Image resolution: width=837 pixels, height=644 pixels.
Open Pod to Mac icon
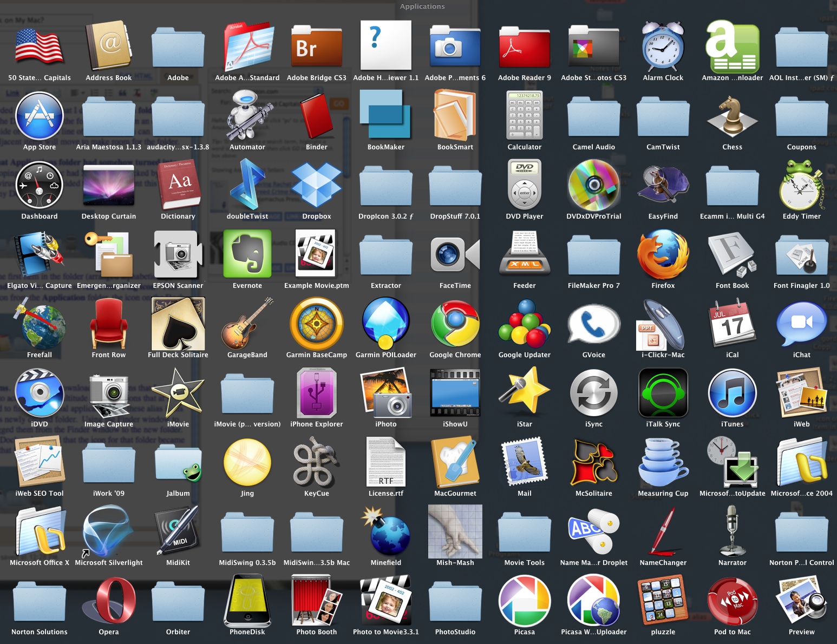[733, 600]
